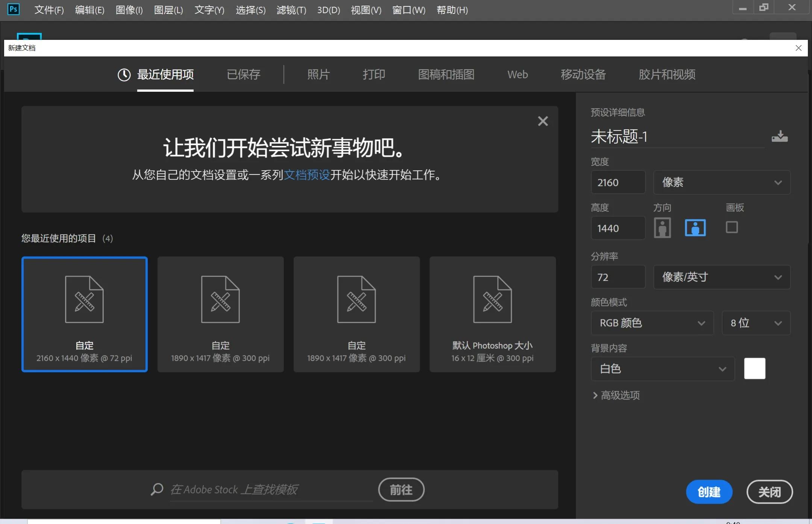This screenshot has height=524, width=812.
Task: Select landscape orientation in 方向
Action: coord(695,228)
